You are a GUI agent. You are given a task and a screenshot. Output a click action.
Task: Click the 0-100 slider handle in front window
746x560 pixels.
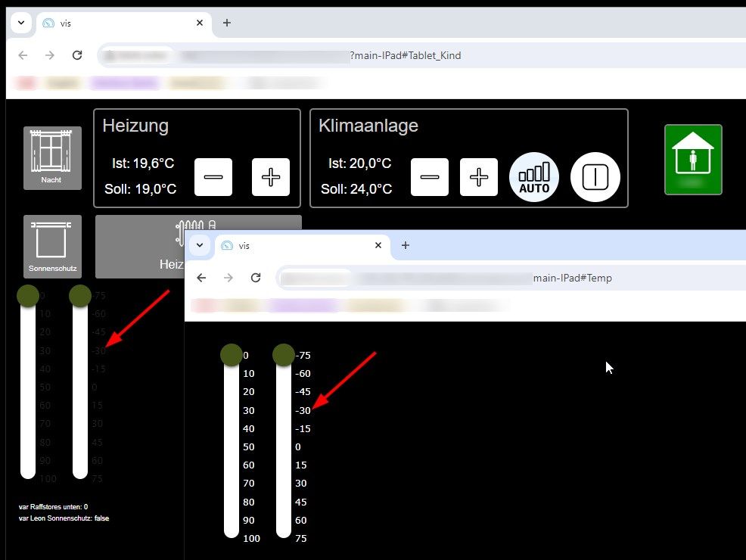click(x=232, y=354)
